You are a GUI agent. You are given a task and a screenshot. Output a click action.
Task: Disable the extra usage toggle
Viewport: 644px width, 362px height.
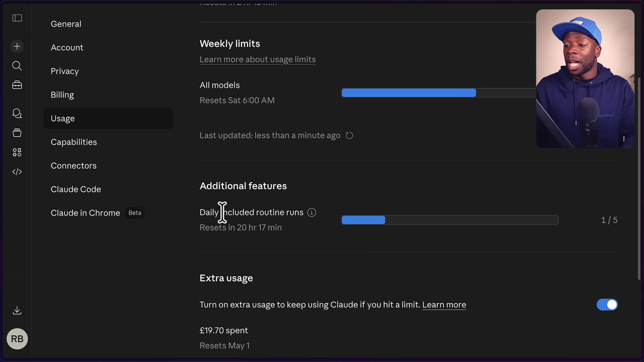point(607,305)
